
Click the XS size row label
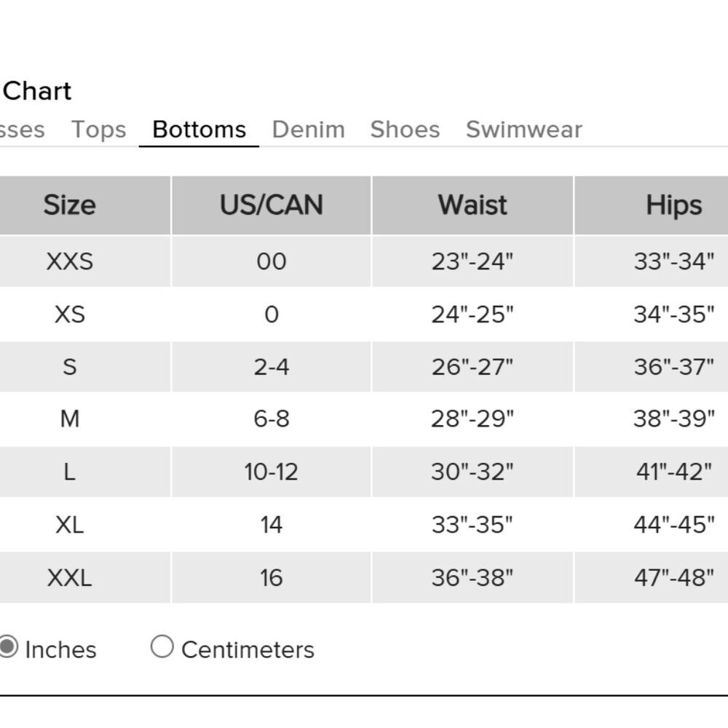(69, 314)
